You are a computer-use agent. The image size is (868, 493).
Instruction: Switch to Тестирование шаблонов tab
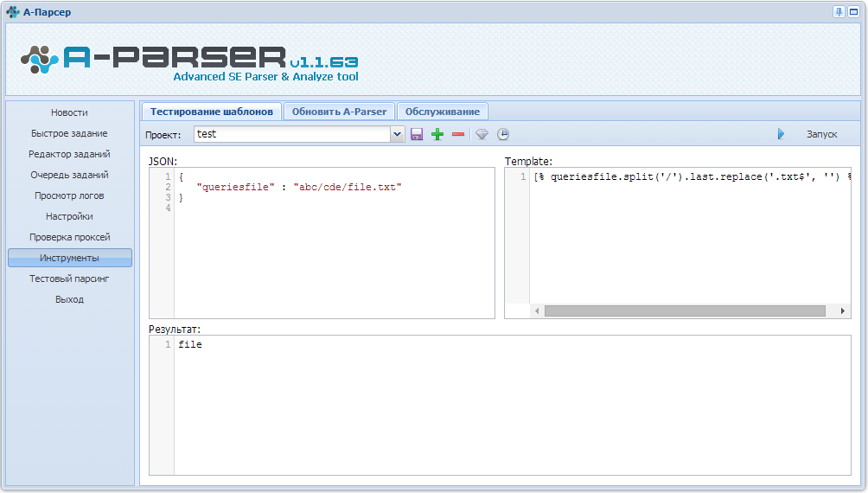coord(212,112)
